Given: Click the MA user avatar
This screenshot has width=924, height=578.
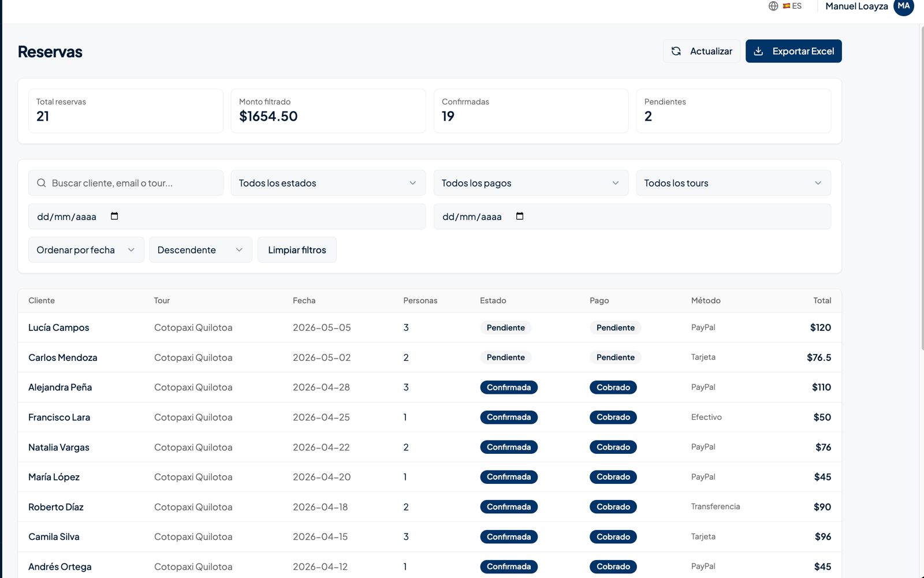Looking at the screenshot, I should [903, 6].
